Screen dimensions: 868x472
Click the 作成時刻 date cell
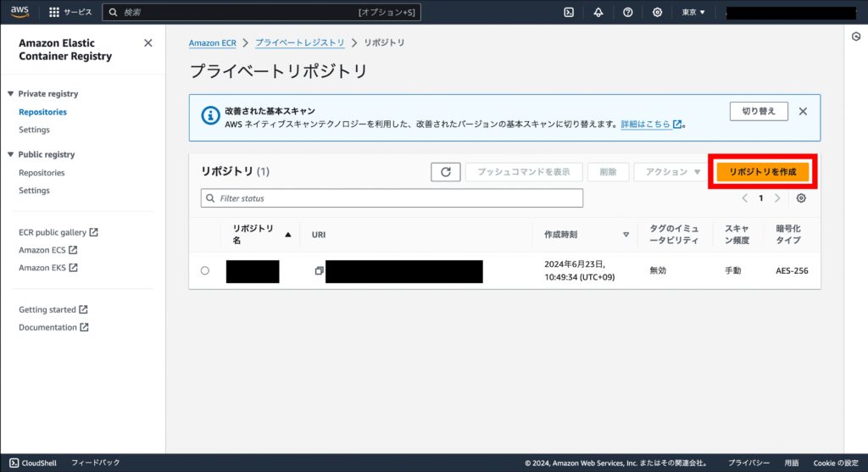(x=579, y=270)
